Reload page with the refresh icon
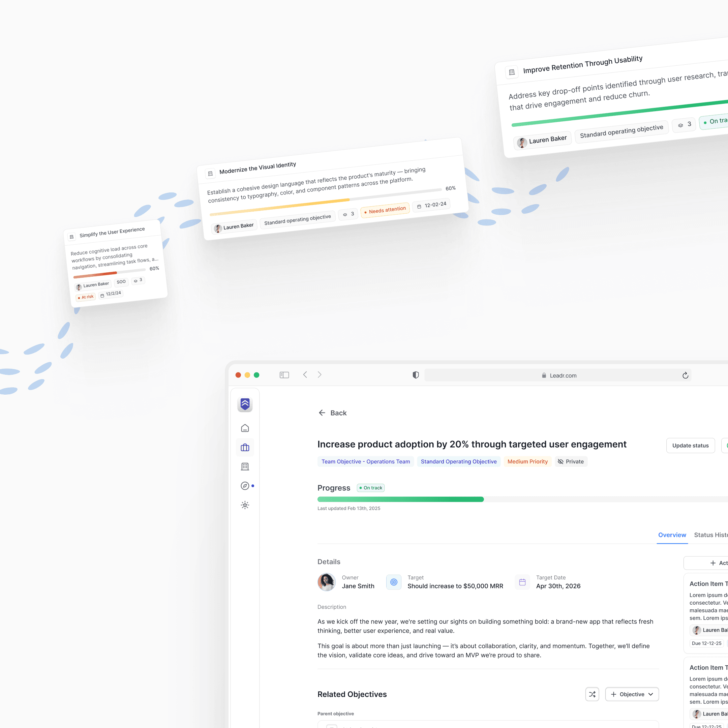This screenshot has width=728, height=728. (685, 375)
